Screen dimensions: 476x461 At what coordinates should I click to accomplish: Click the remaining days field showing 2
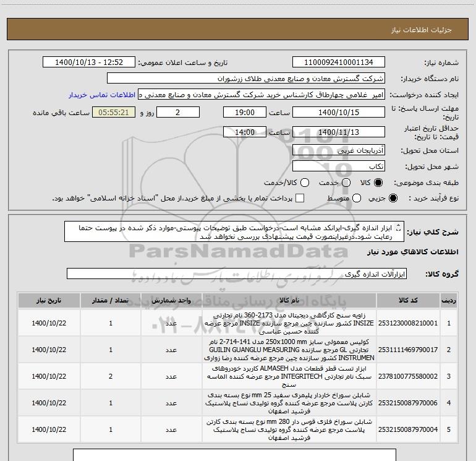[x=178, y=112]
